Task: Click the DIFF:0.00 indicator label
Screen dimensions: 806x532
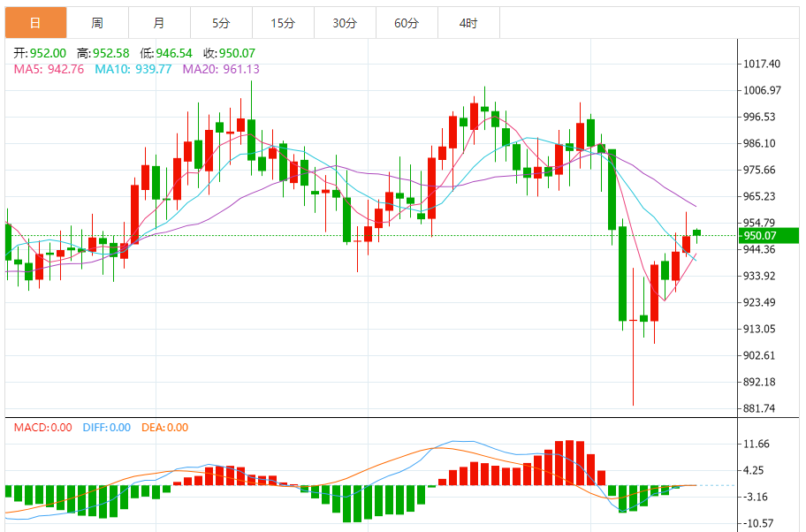Action: pos(106,428)
